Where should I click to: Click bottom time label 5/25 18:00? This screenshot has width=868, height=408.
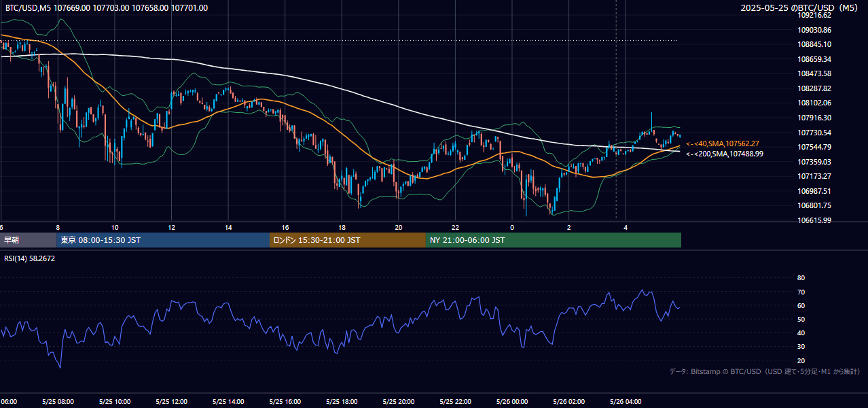(x=342, y=402)
